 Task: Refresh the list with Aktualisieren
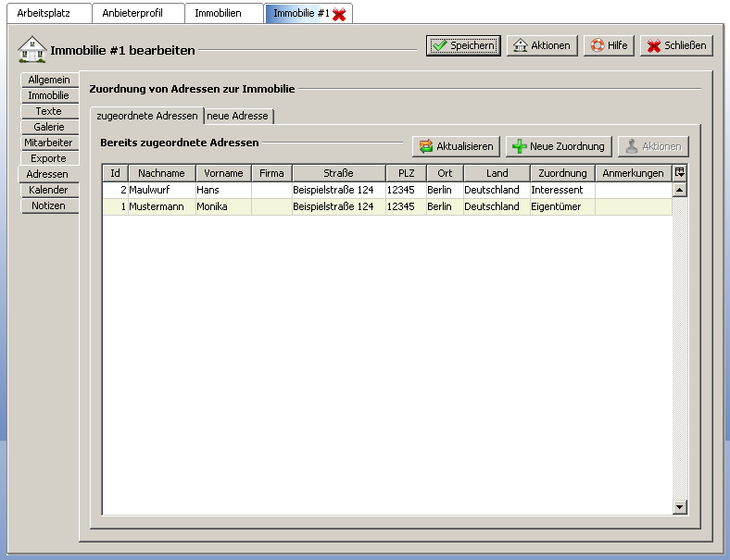456,146
